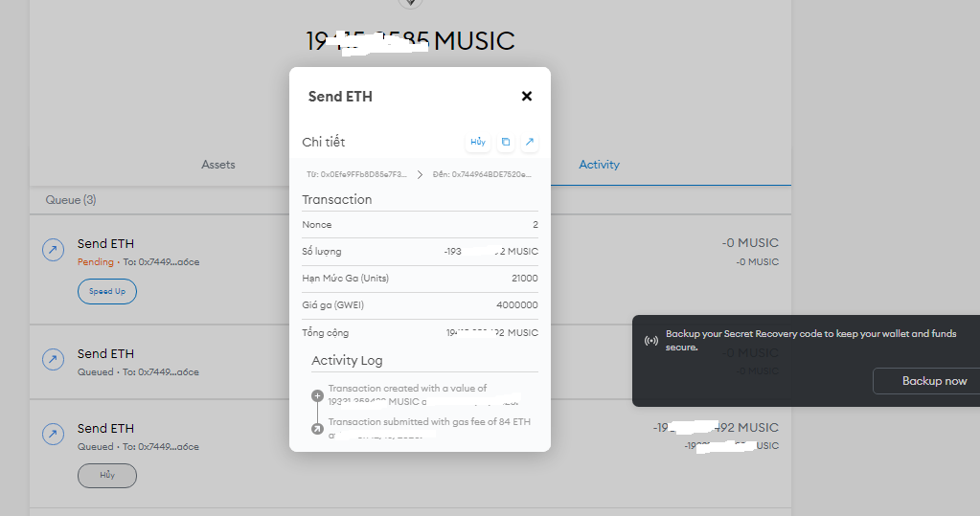Open transaction in block explorer arrow icon
The height and width of the screenshot is (516, 980).
(x=530, y=142)
